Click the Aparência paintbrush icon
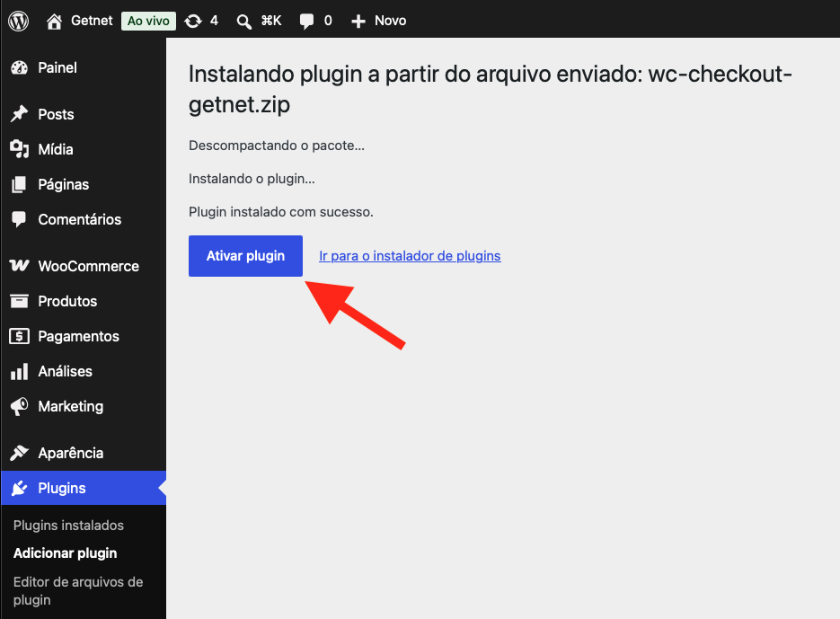This screenshot has height=619, width=840. [19, 453]
